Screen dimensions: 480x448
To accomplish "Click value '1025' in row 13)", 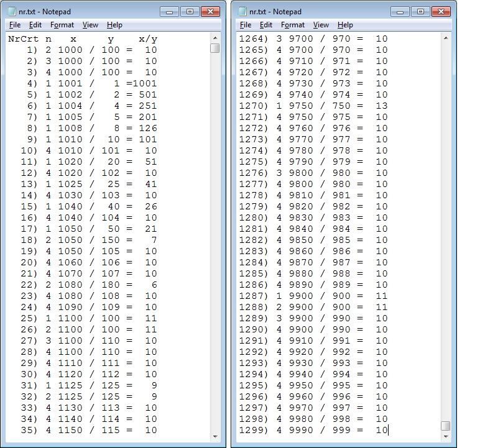I will pos(70,184).
